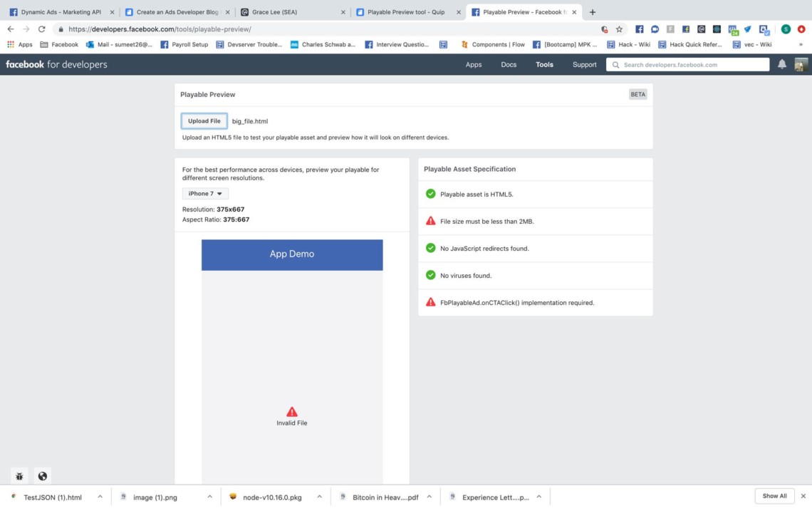This screenshot has height=508, width=812.
Task: Click the bug report icon
Action: (x=19, y=476)
